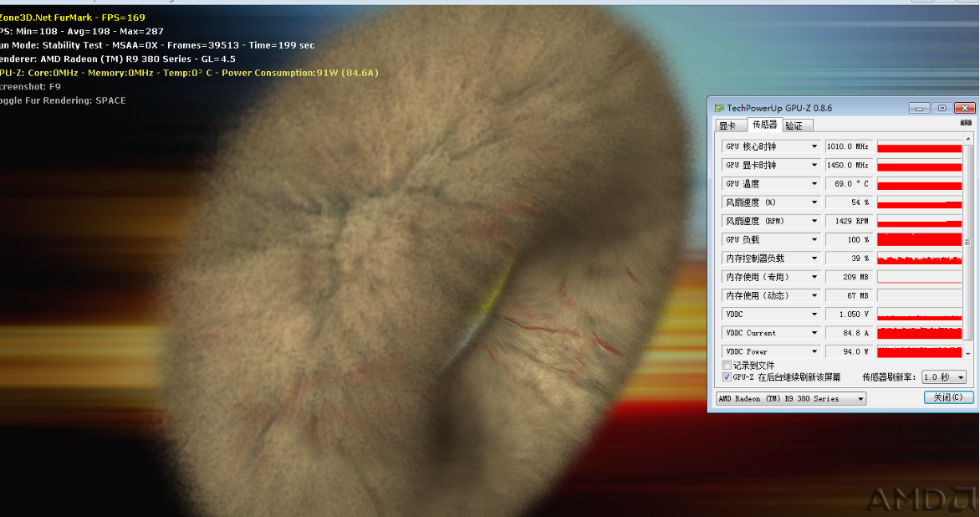
Task: Click the GPU-Z app icon in title bar
Action: (x=719, y=108)
